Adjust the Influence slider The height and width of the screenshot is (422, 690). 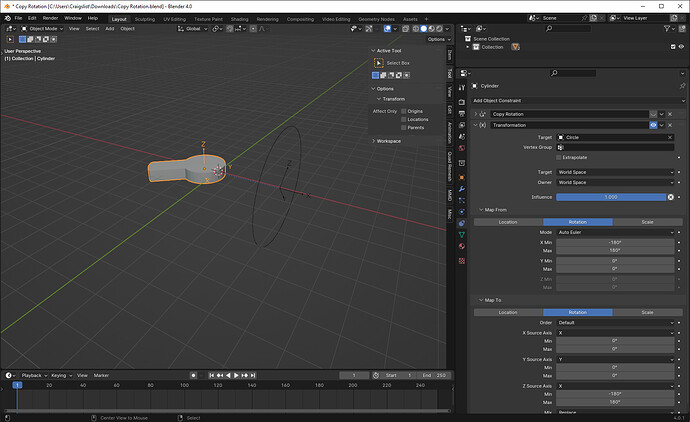611,197
